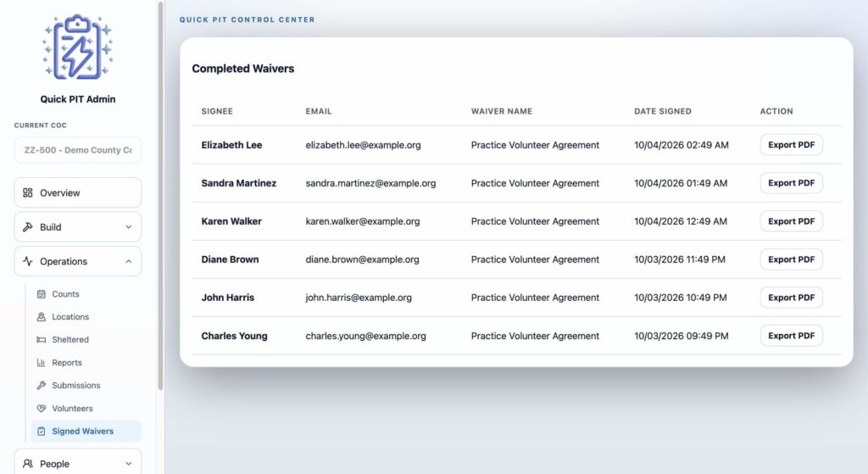Click the WAIVER NAME column header
Image resolution: width=868 pixels, height=474 pixels.
[x=502, y=111]
